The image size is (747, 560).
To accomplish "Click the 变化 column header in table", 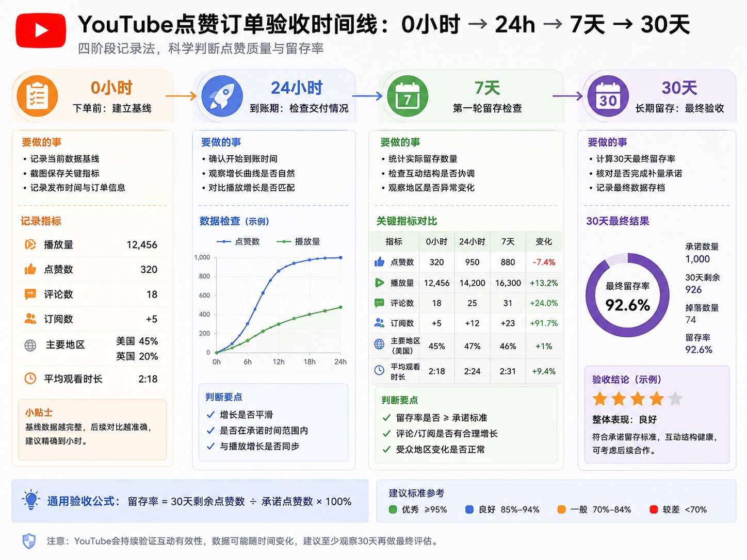I will tap(544, 241).
